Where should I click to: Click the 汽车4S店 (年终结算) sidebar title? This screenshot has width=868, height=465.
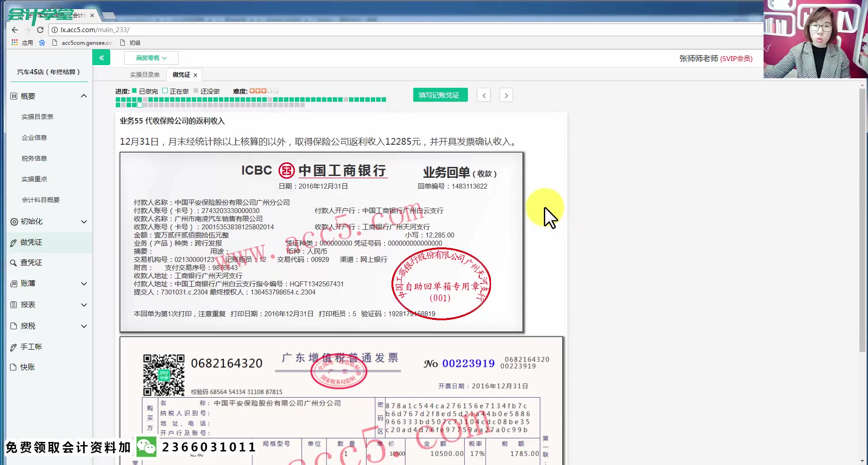[x=48, y=72]
